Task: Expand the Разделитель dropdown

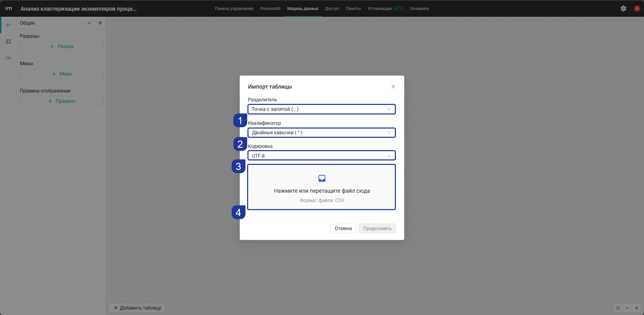Action: click(321, 109)
